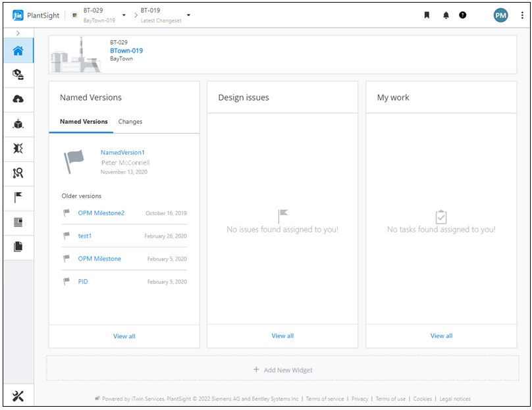Viewport: 532px width, 410px height.
Task: Open the NamedVersion1 link
Action: click(122, 153)
